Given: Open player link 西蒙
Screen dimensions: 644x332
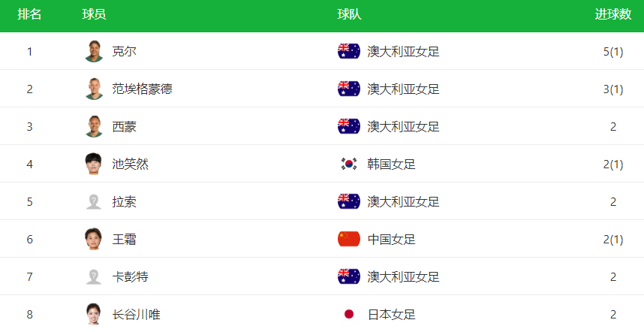Looking at the screenshot, I should tap(124, 126).
